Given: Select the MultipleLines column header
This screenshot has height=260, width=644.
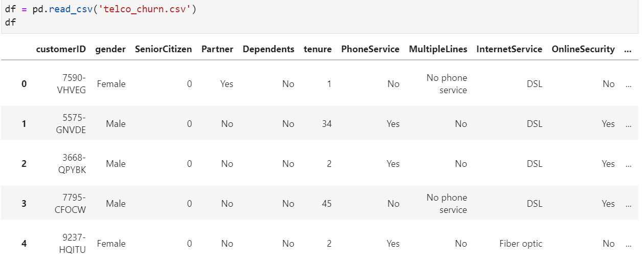Looking at the screenshot, I should [x=438, y=49].
